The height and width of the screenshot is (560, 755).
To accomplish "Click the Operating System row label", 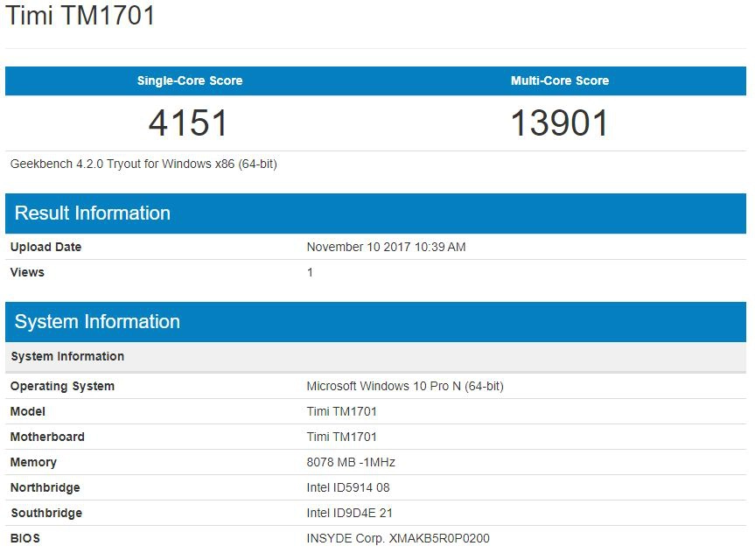I will (x=62, y=386).
